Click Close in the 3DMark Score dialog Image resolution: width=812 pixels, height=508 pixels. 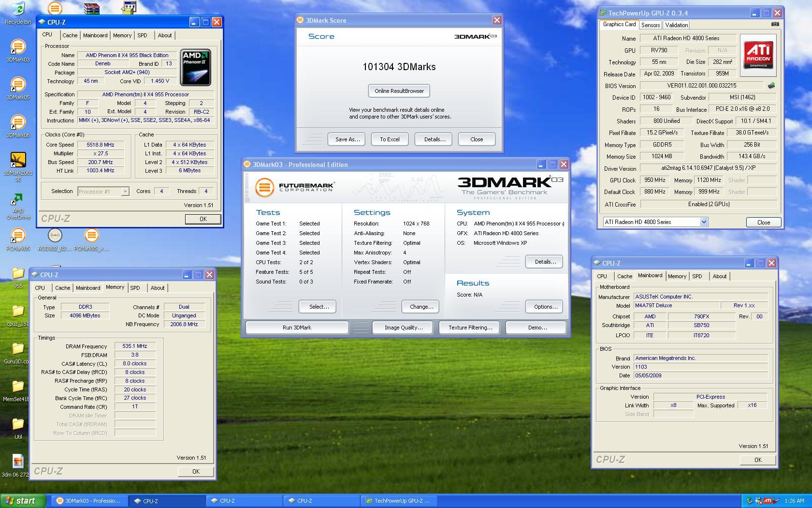pyautogui.click(x=477, y=139)
